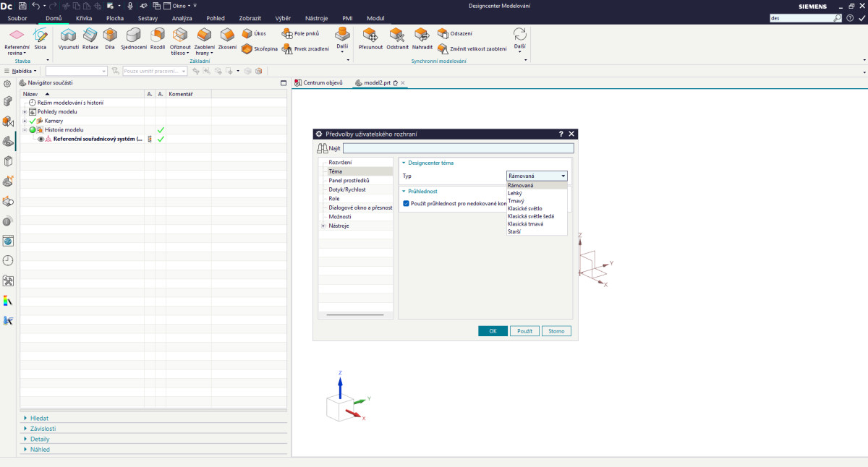
Task: Select the Zkosení chamfer tool
Action: [227, 37]
